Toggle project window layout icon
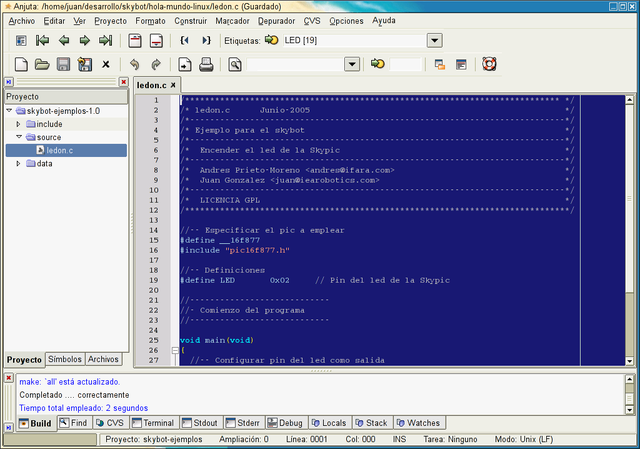Screen dimensions: 640x449 click(x=440, y=64)
